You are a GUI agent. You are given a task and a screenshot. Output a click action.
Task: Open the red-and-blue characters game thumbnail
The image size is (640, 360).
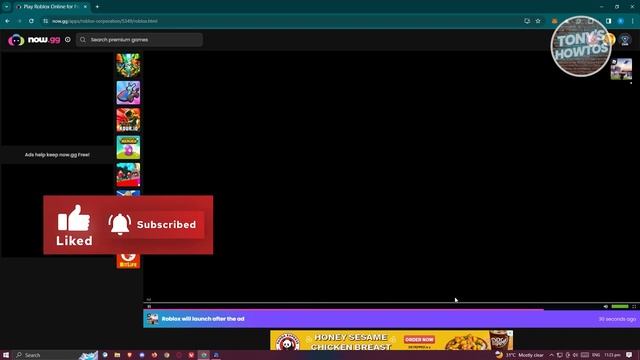pos(128,175)
